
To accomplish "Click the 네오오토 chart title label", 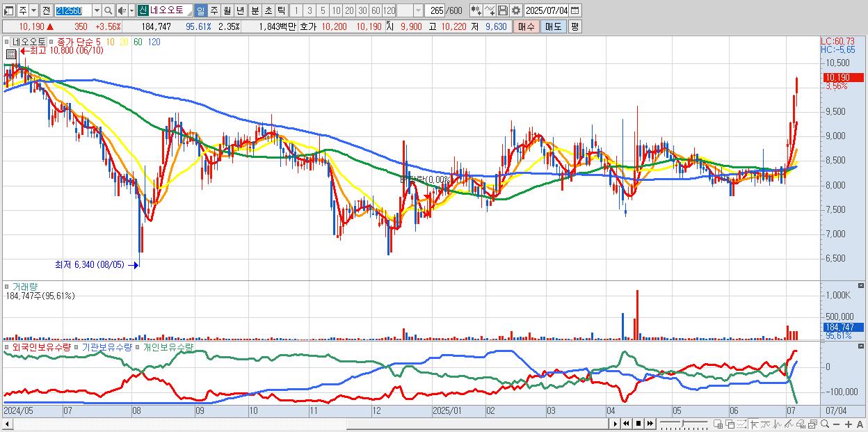I will tap(29, 42).
